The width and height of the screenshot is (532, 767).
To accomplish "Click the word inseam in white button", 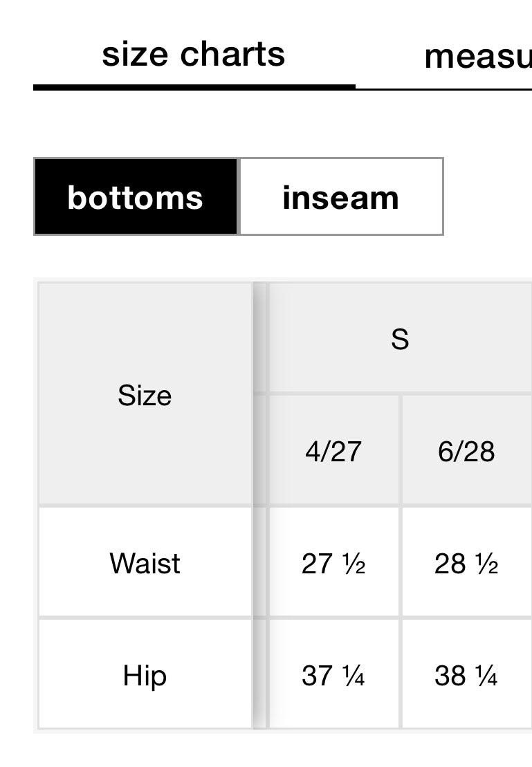I will (x=340, y=198).
